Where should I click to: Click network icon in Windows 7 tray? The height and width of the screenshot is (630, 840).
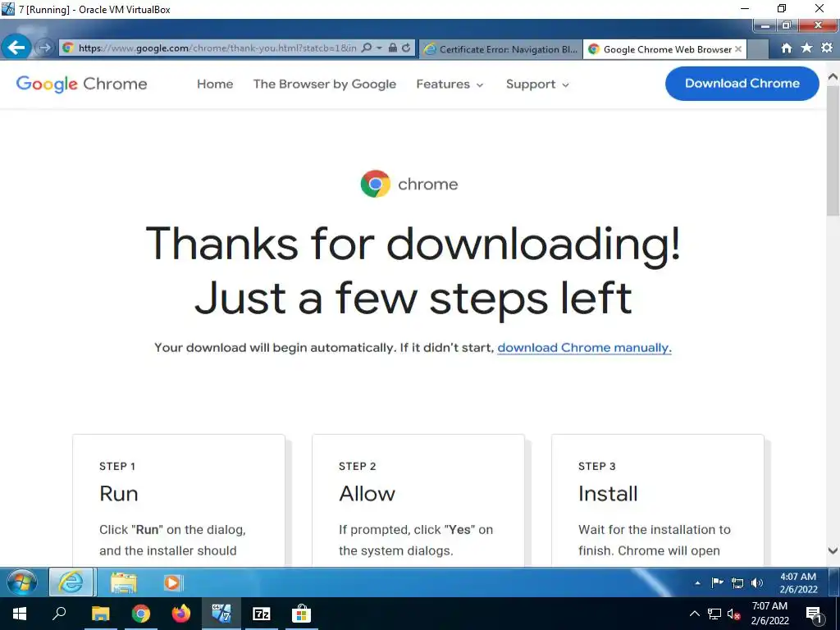(x=737, y=583)
